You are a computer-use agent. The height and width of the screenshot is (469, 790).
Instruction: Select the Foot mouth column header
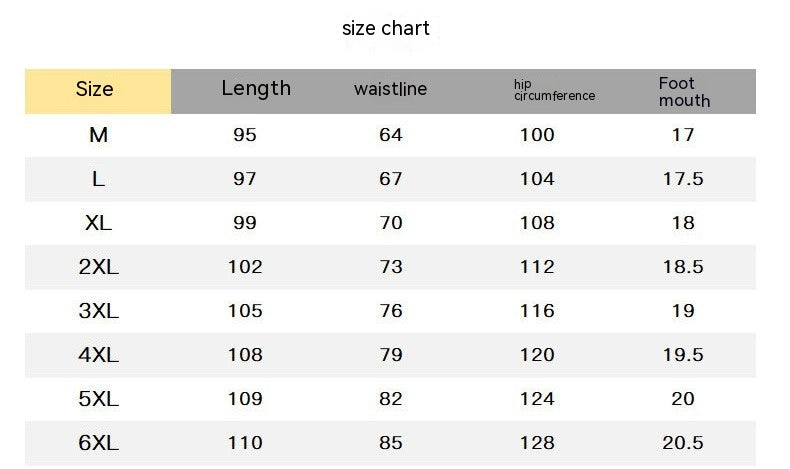[x=684, y=91]
